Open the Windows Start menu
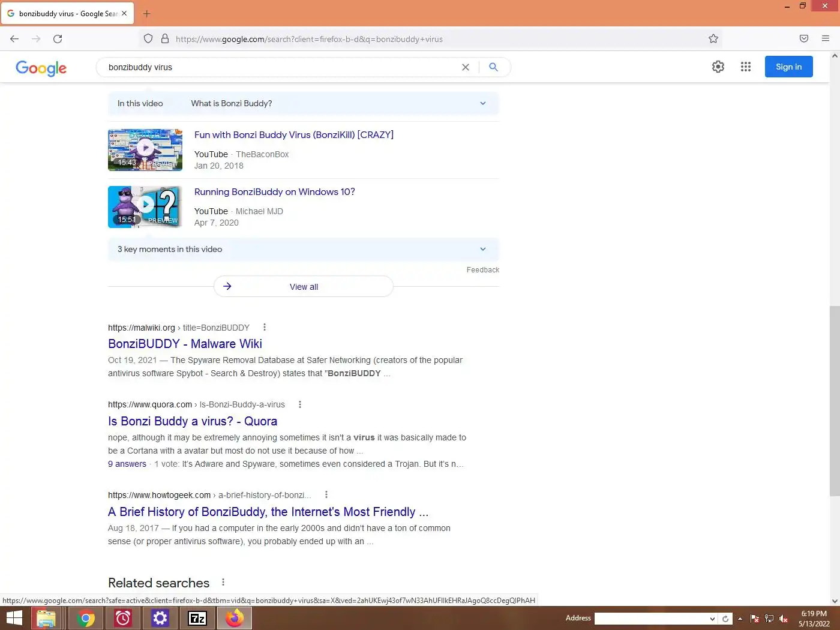Screen dimensions: 840x630 pyautogui.click(x=14, y=618)
